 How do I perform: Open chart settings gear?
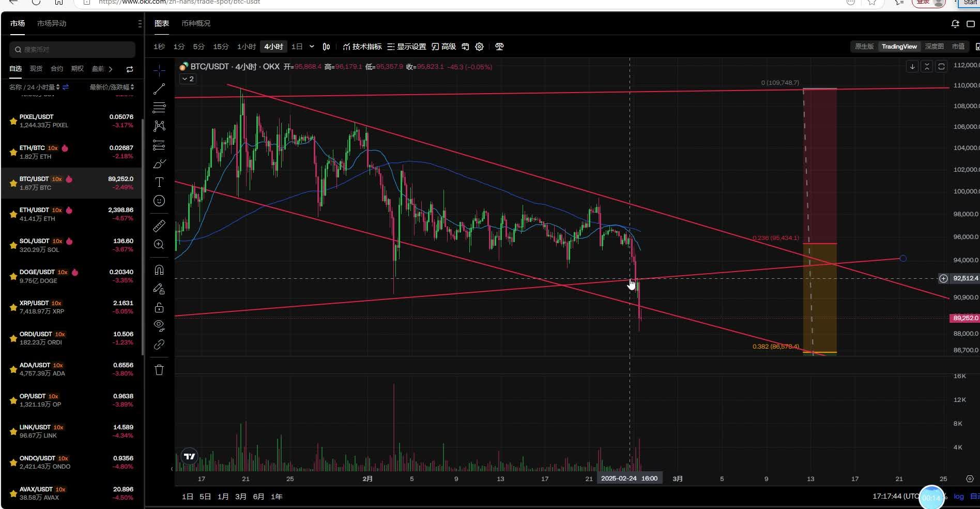click(479, 47)
